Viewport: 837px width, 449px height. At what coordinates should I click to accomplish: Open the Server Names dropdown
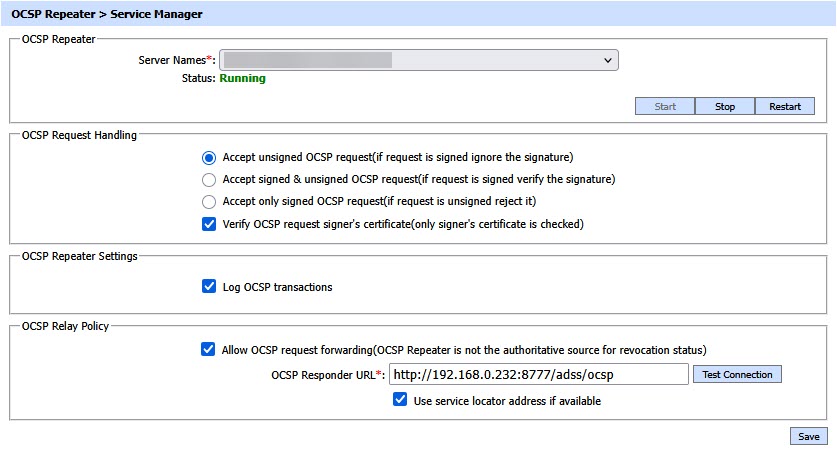pyautogui.click(x=418, y=61)
